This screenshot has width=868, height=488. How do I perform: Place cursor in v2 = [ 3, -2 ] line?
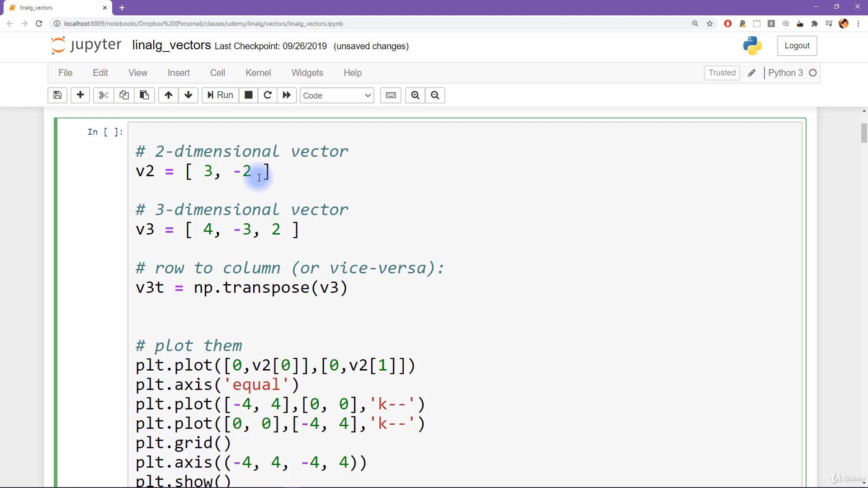click(203, 171)
